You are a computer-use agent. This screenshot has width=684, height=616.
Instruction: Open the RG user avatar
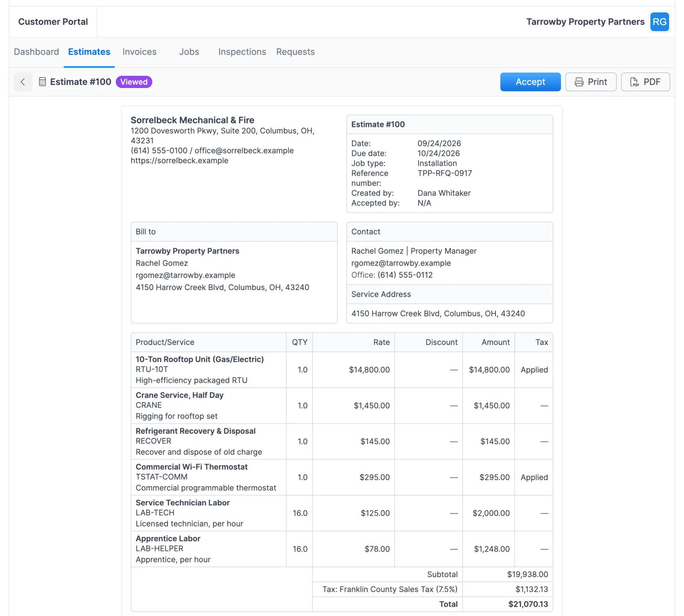[x=660, y=22]
